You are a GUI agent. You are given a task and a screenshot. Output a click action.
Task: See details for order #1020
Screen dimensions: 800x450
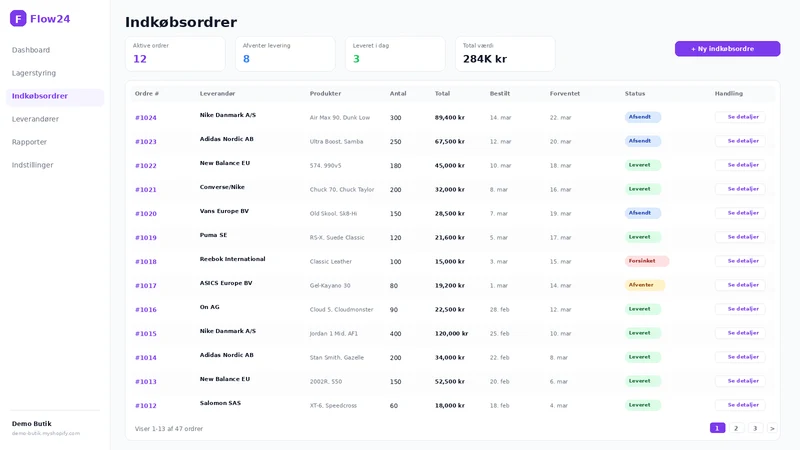point(740,213)
